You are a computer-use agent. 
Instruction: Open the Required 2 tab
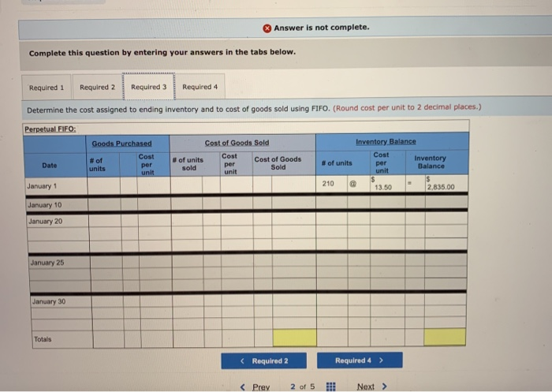[97, 87]
